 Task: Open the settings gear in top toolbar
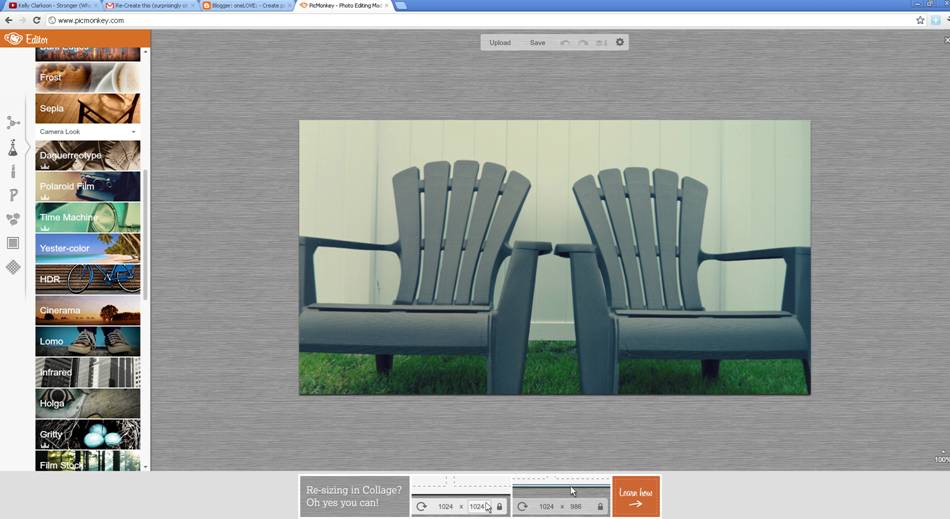point(620,42)
